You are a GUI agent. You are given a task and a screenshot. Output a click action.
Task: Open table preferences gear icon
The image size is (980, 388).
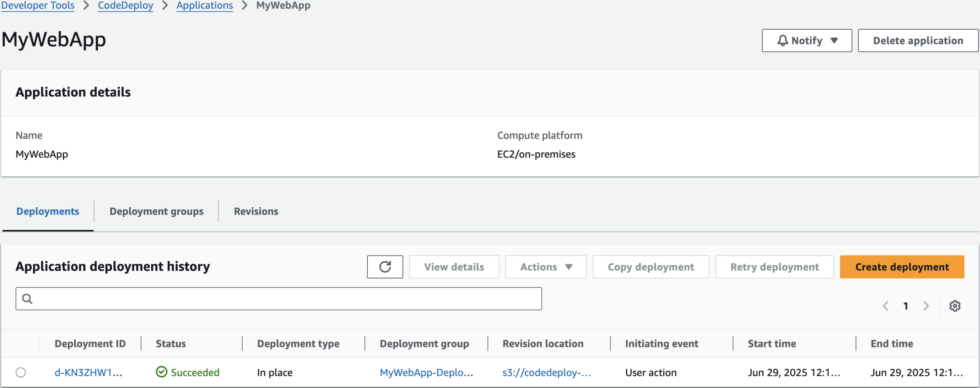tap(955, 306)
